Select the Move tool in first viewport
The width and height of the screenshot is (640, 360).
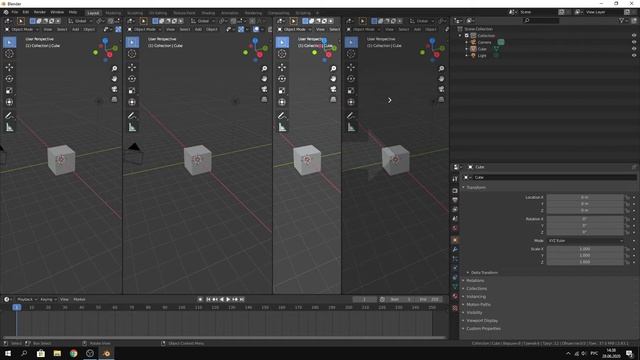click(x=9, y=67)
